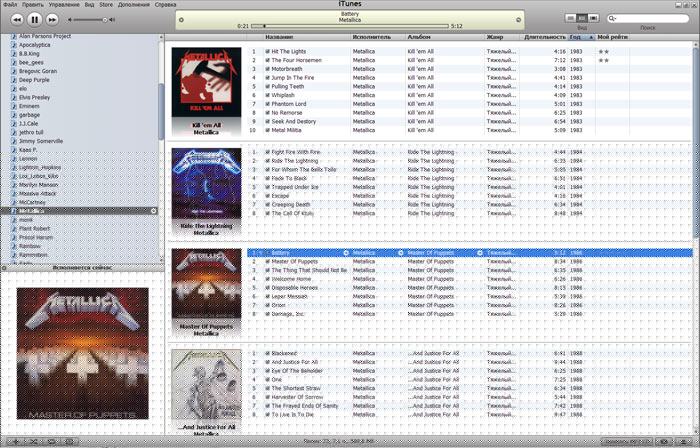
Task: Click the small icon at left of track display
Action: [181, 20]
